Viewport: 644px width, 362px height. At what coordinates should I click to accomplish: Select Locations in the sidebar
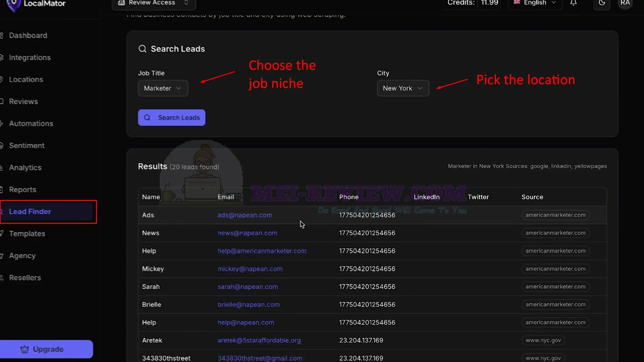point(26,80)
